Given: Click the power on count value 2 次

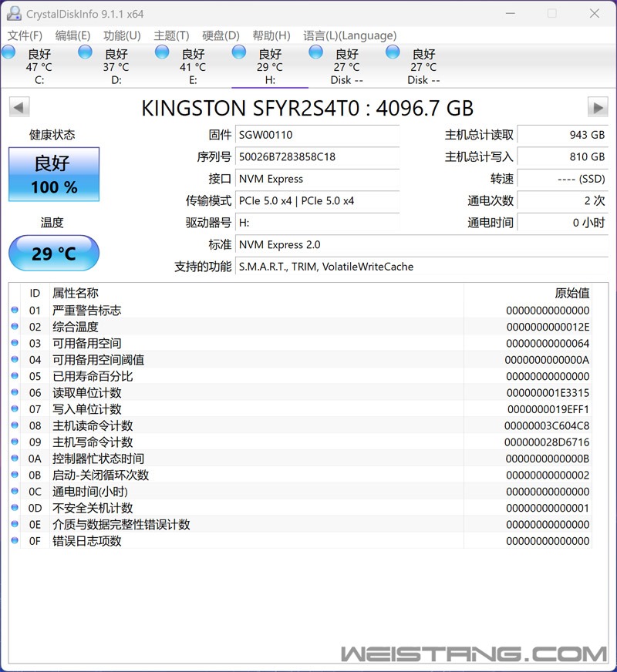Looking at the screenshot, I should coord(562,200).
